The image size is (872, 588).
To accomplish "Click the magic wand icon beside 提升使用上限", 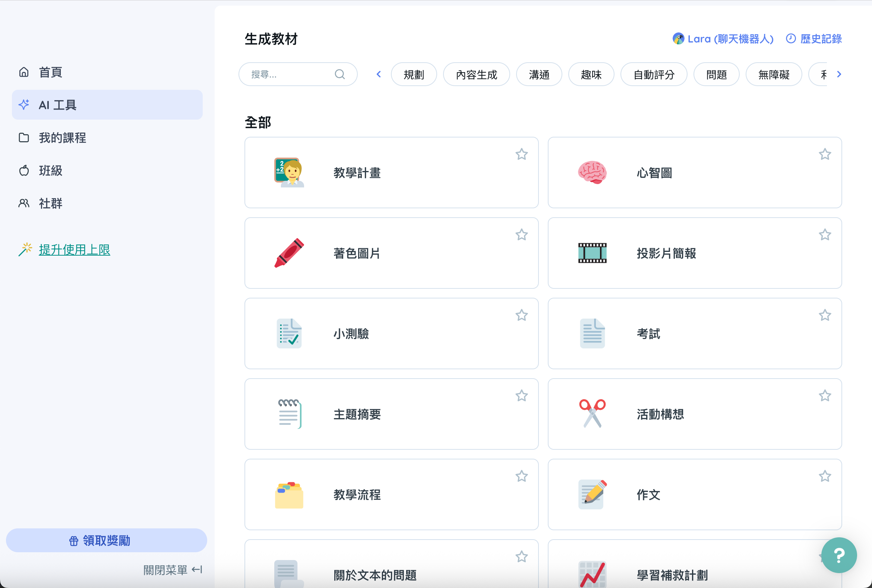I will click(25, 250).
